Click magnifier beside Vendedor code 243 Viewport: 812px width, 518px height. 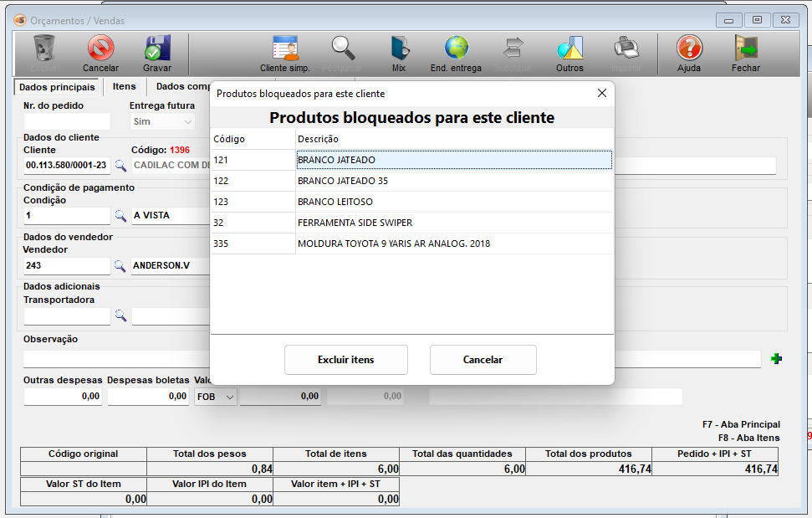pyautogui.click(x=120, y=266)
